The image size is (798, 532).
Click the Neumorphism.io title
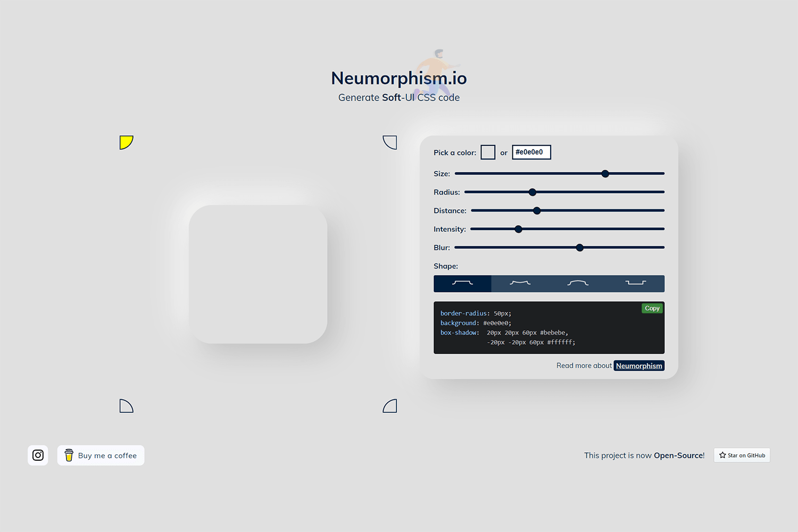coord(399,78)
